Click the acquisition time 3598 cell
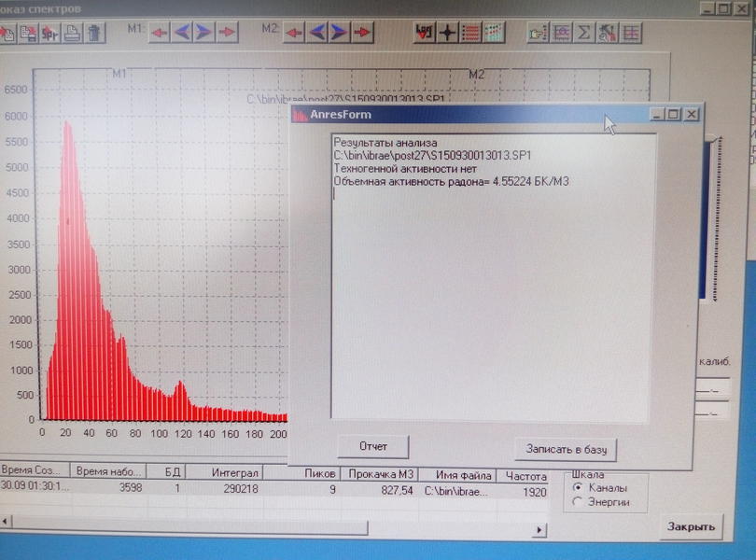The image size is (756, 560). (x=108, y=487)
